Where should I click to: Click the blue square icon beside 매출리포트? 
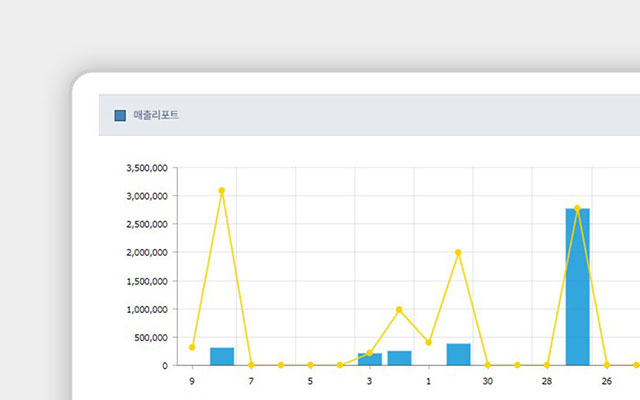click(x=120, y=115)
